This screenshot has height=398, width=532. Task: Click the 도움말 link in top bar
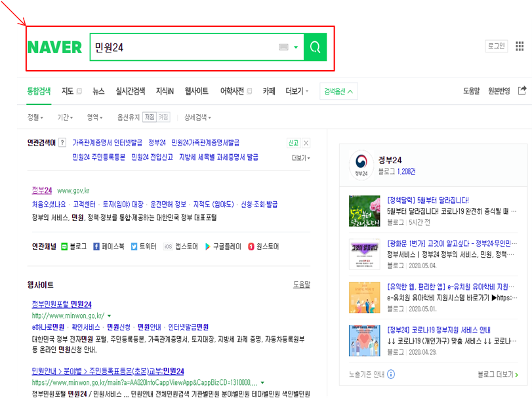471,91
